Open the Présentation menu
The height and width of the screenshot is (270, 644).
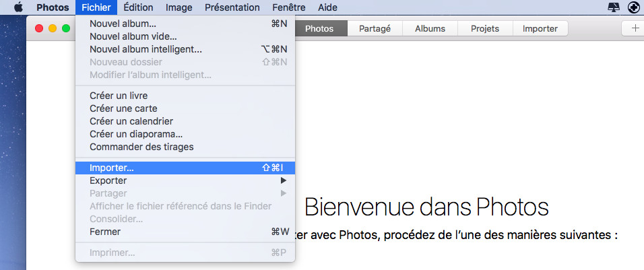(x=232, y=7)
